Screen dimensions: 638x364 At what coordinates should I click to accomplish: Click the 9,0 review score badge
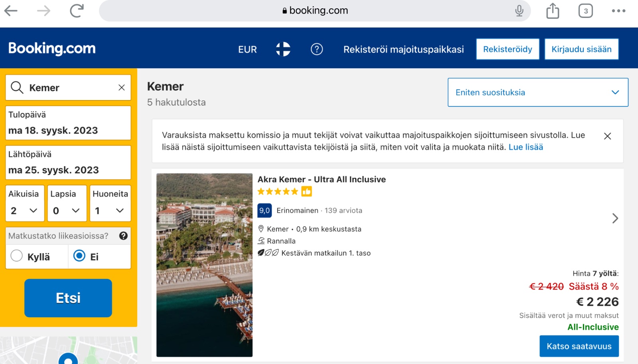(x=265, y=211)
